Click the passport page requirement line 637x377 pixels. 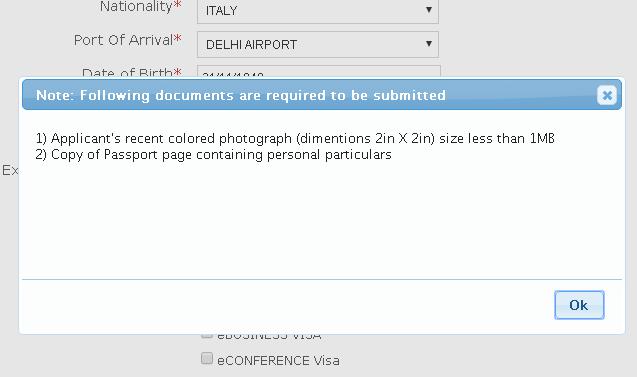click(213, 155)
